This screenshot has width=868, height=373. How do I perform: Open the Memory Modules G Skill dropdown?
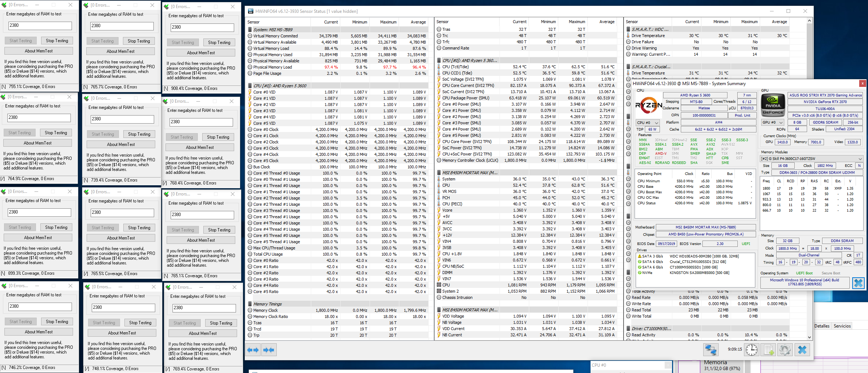811,159
